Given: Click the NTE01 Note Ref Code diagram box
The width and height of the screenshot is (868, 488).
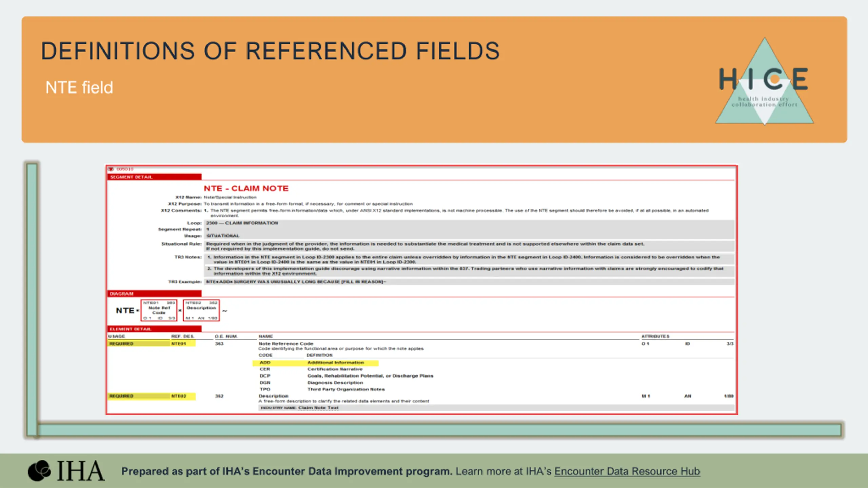Looking at the screenshot, I should tap(159, 310).
